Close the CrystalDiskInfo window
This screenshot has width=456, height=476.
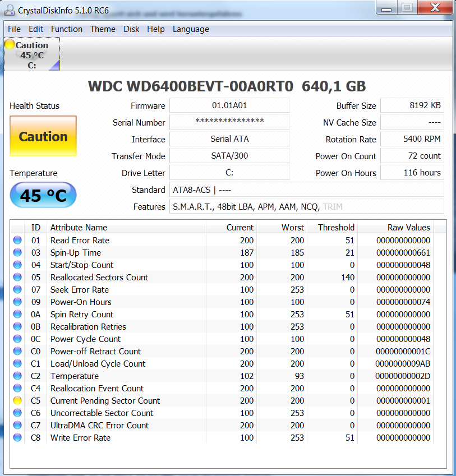click(x=435, y=8)
